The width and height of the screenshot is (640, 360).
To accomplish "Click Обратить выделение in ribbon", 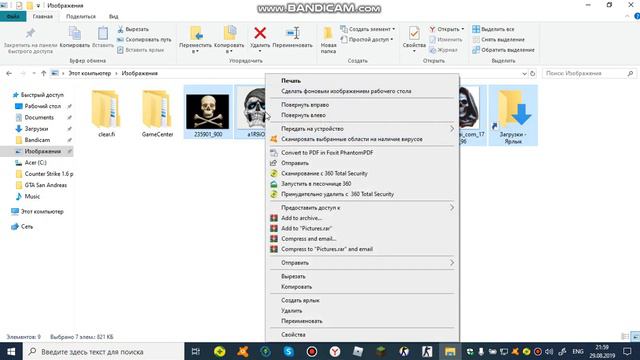I will click(503, 50).
